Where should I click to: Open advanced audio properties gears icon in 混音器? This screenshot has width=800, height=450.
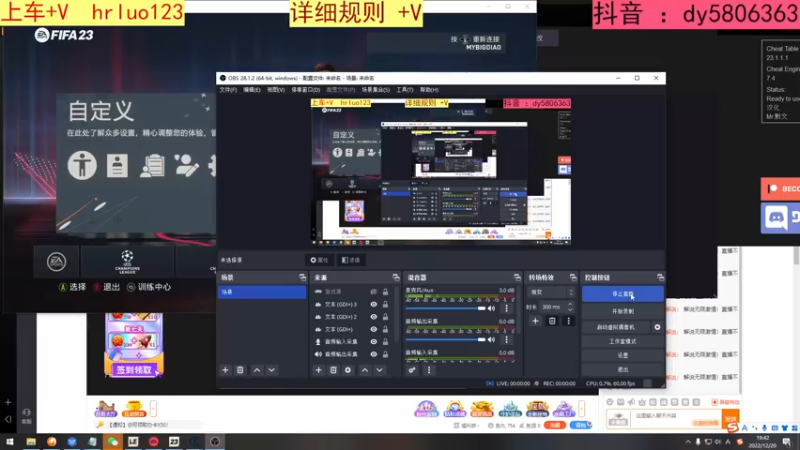tap(412, 370)
